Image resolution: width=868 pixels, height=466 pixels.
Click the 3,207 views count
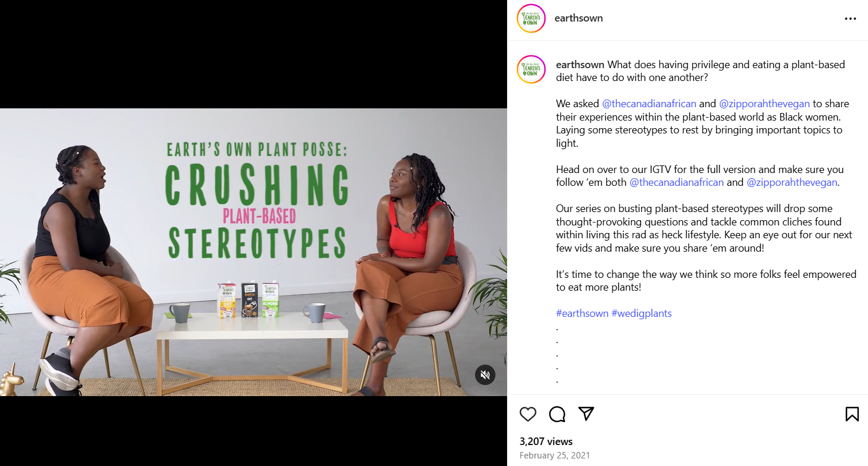click(x=546, y=442)
